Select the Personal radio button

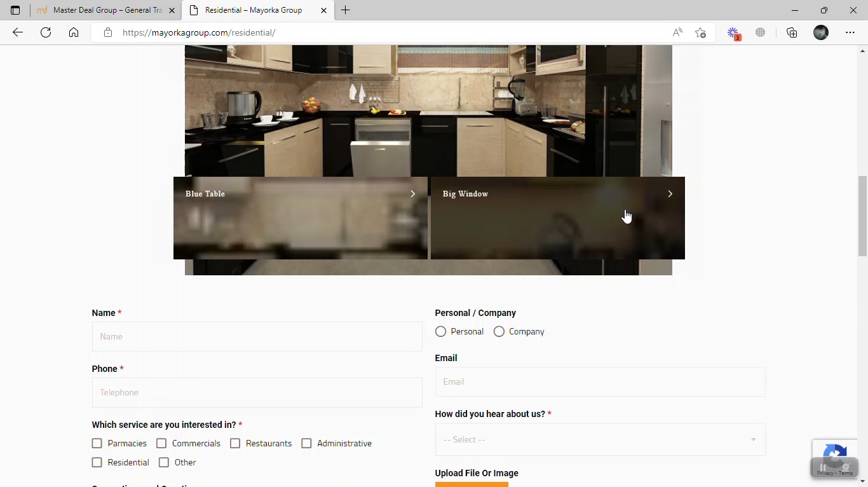pos(440,332)
